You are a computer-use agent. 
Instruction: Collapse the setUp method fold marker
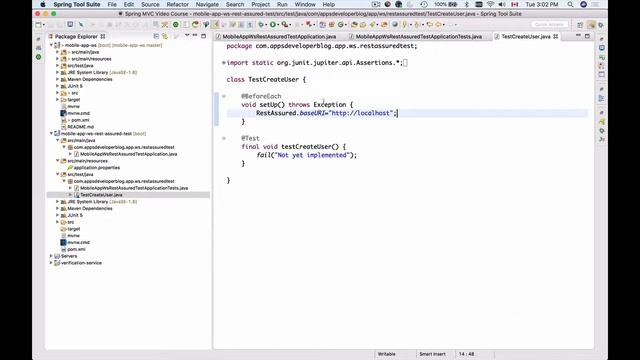224,96
